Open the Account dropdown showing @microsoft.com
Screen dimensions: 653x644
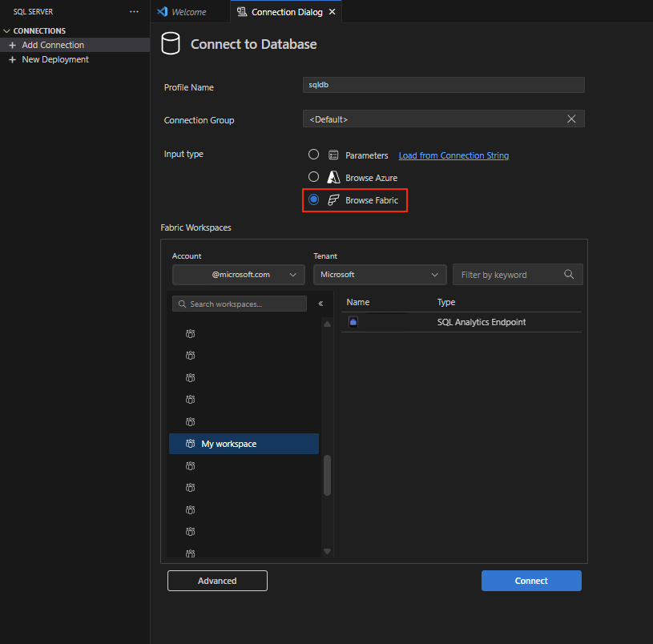click(239, 275)
